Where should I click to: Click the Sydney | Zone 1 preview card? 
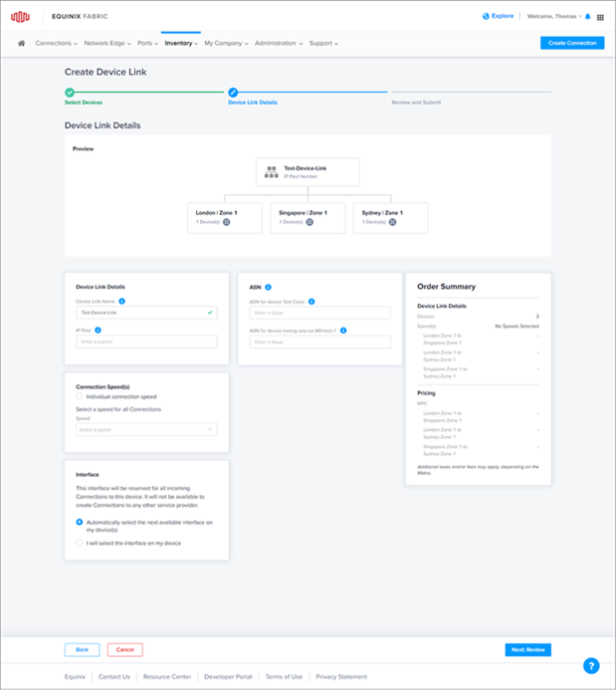tap(391, 218)
